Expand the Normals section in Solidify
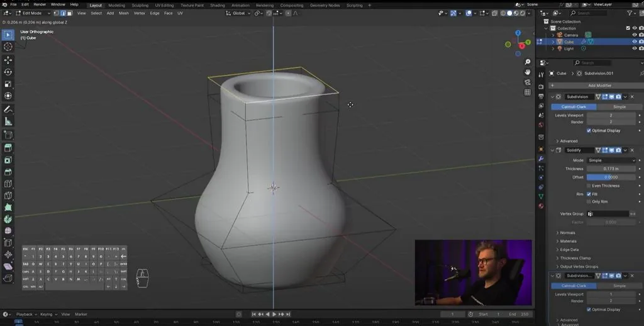This screenshot has width=644, height=326. coord(567,233)
